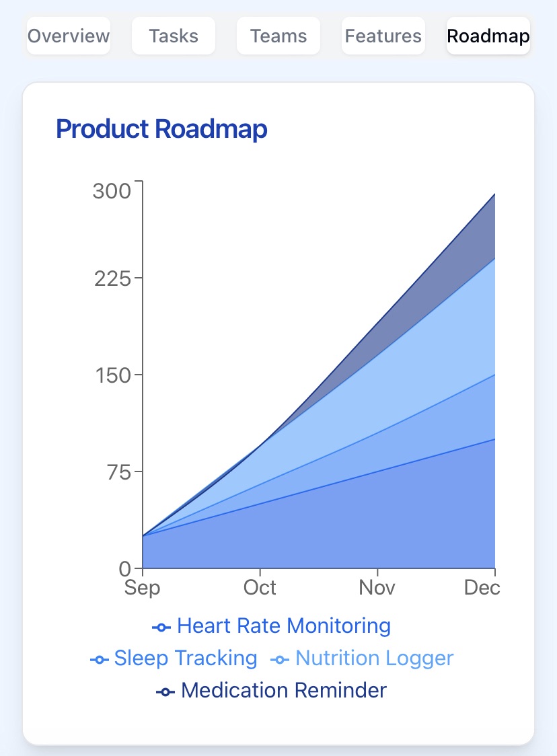Click the Product Roadmap heading
This screenshot has width=557, height=756.
click(161, 128)
